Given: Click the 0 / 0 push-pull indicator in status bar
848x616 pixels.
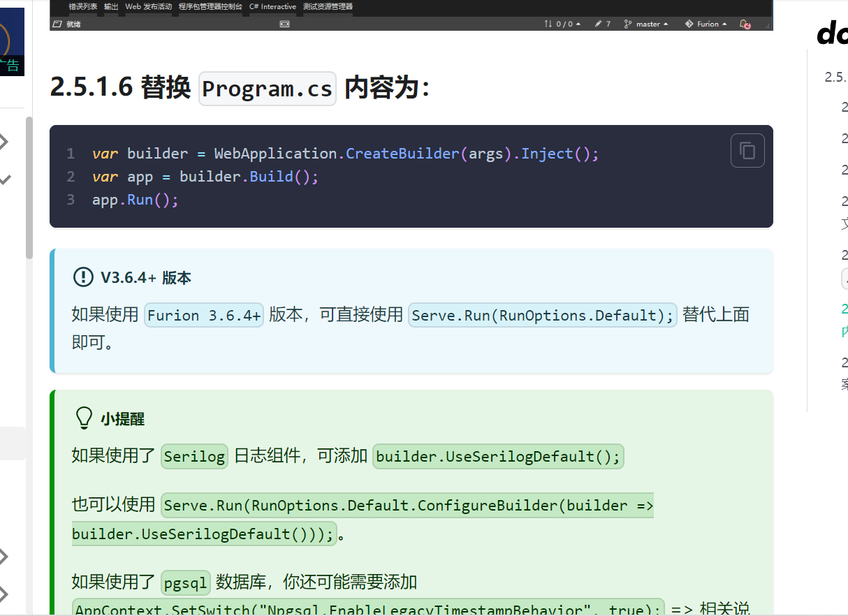Looking at the screenshot, I should coord(562,24).
